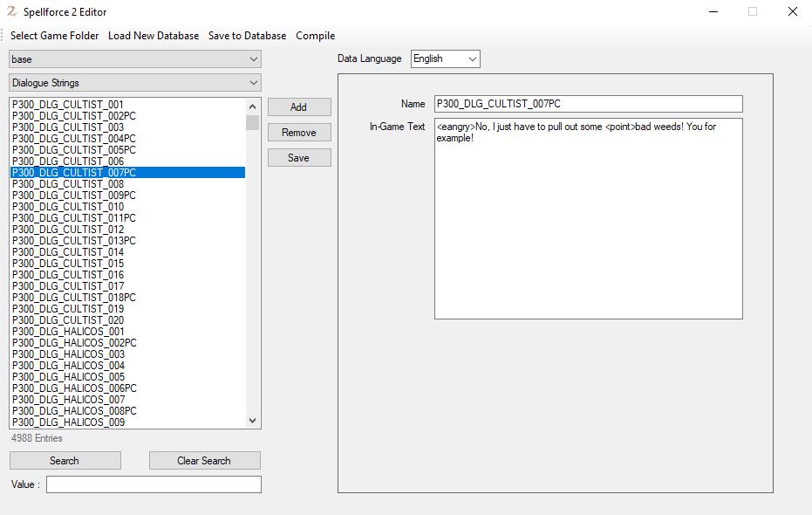The image size is (812, 515).
Task: Select entry P300_DLG_CULTIST_016
Action: coord(127,275)
